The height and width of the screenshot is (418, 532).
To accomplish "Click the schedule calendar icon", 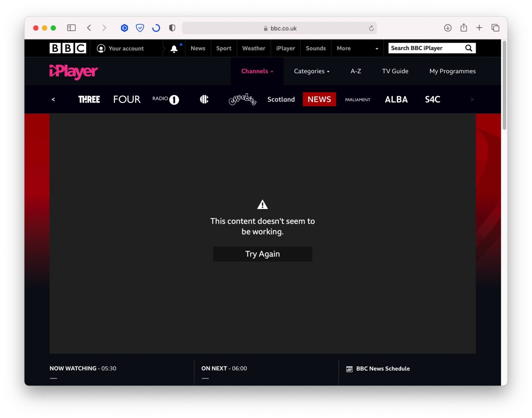I will click(349, 369).
